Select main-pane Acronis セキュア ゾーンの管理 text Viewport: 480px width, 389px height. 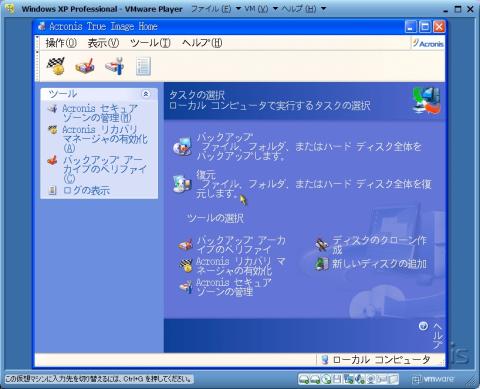click(x=234, y=287)
